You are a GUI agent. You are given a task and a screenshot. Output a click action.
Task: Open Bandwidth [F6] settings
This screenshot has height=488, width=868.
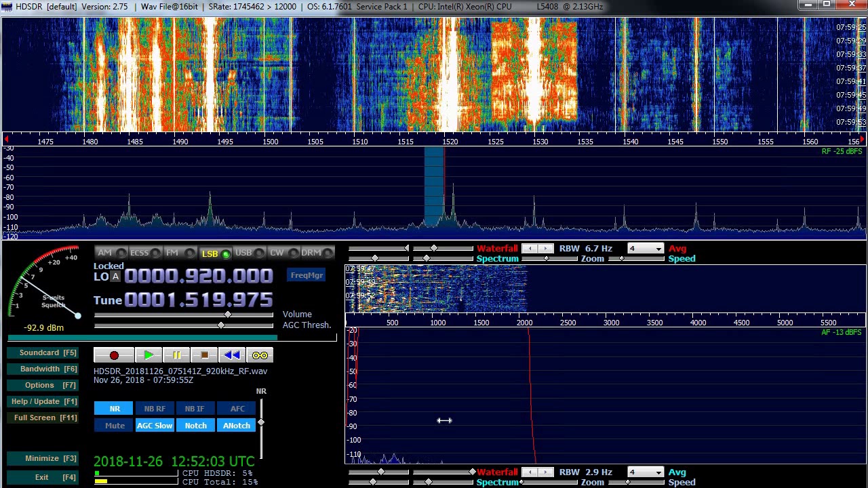(43, 369)
